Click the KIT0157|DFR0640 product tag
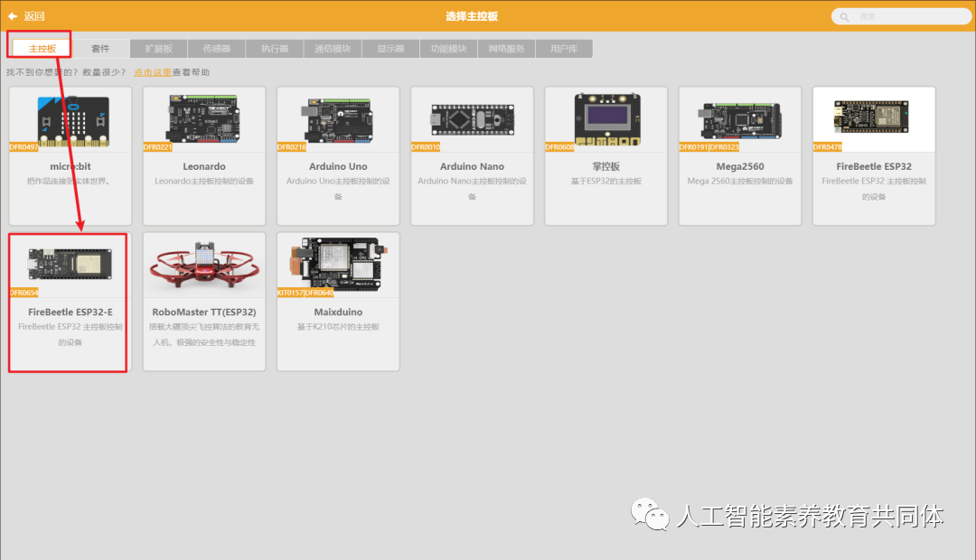976x560 pixels. (305, 293)
